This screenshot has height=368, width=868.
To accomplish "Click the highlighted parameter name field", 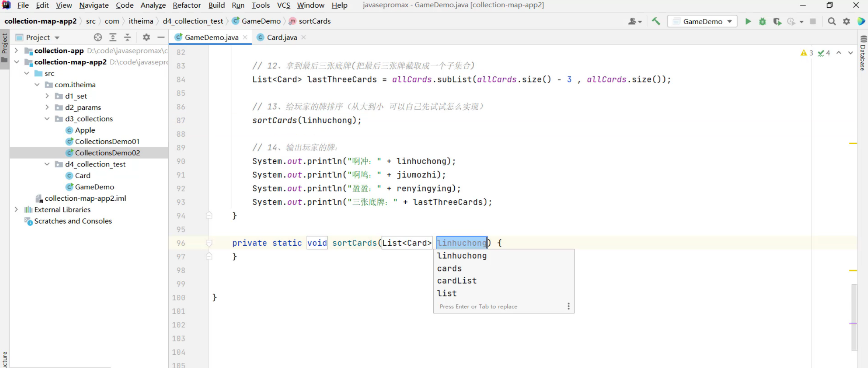I will click(462, 243).
